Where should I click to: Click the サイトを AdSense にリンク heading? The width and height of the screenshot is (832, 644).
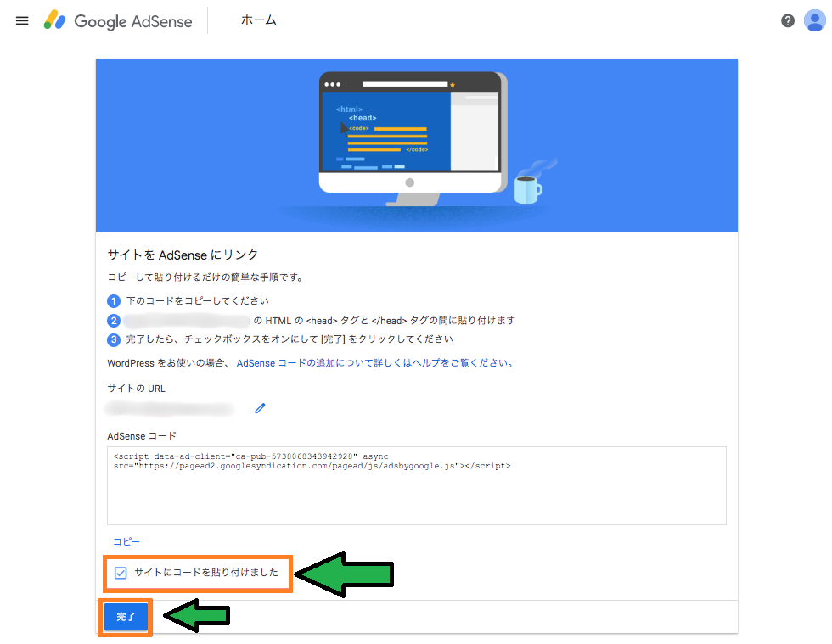[x=183, y=255]
